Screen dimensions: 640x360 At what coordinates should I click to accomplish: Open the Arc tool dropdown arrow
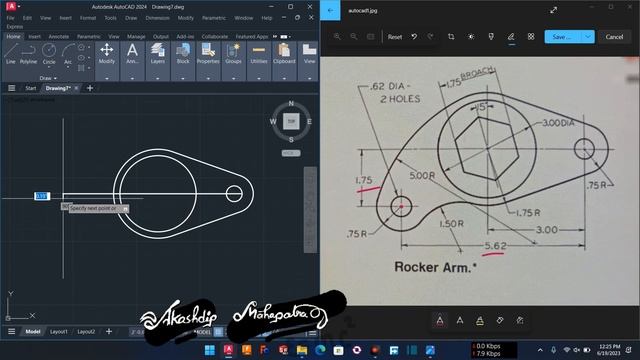click(68, 67)
